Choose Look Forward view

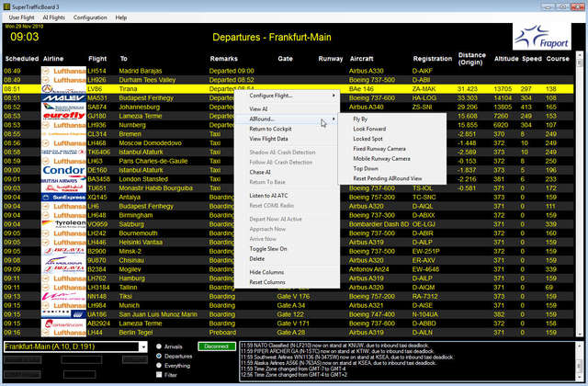(x=392, y=129)
